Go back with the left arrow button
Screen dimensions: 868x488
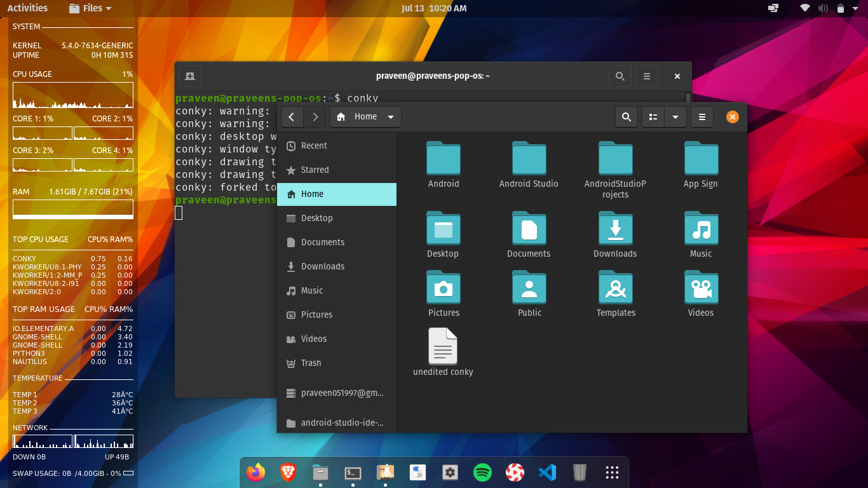coord(292,117)
